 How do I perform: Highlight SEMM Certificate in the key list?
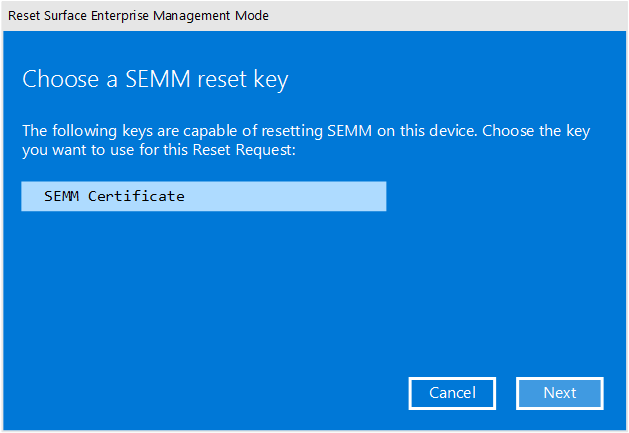114,196
